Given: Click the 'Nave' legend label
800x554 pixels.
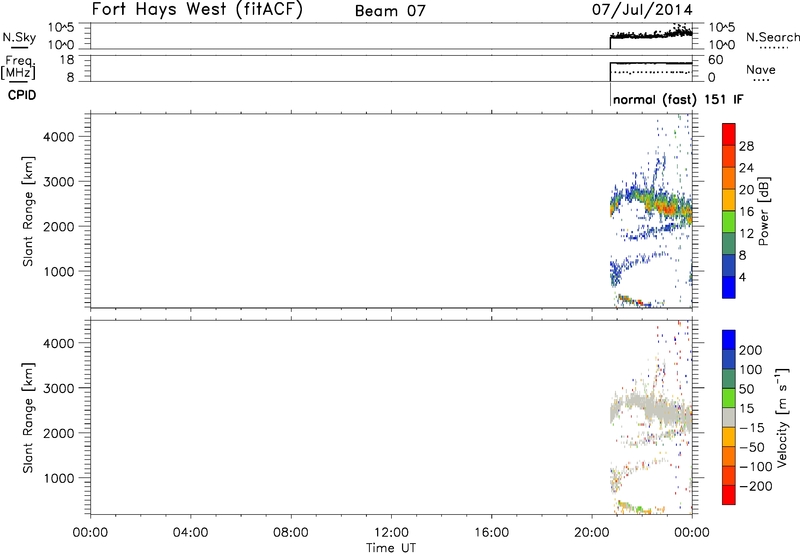Looking at the screenshot, I should 761,69.
